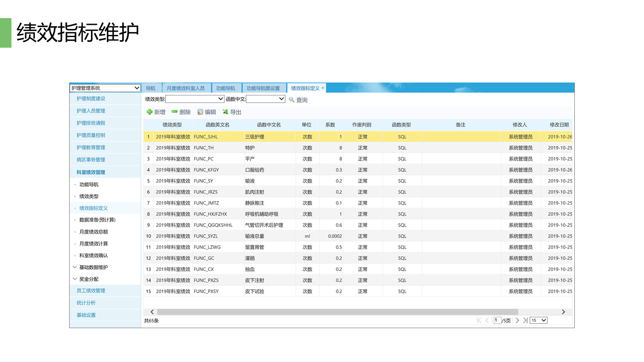Click the horizontal scrollbar right arrow
The image size is (644, 362).
coord(563,312)
